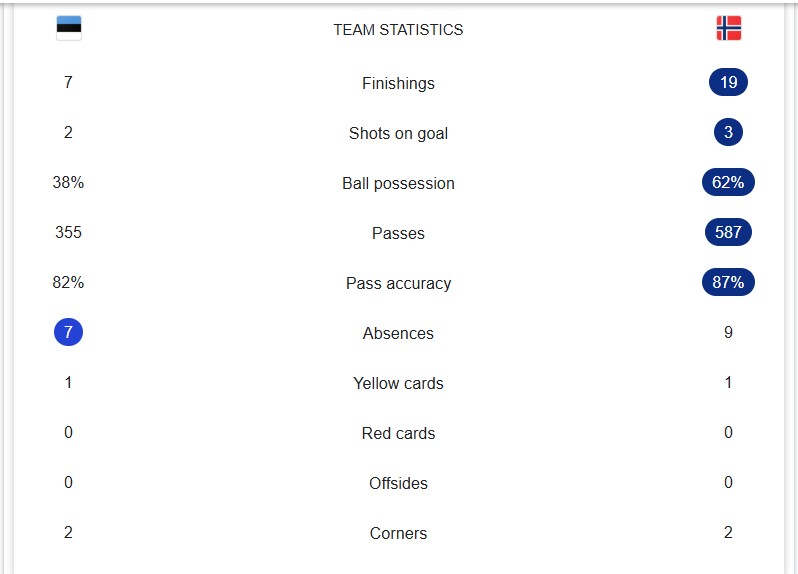The image size is (798, 574).
Task: Select the Yellow cards label
Action: (x=398, y=383)
